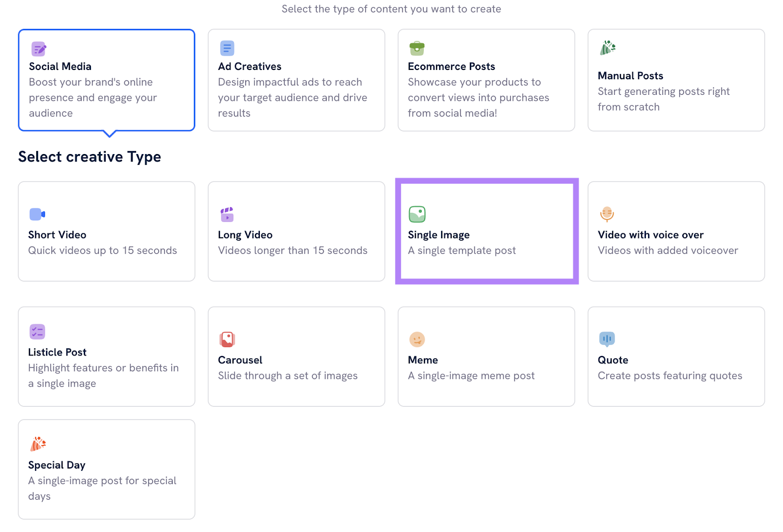Pick the Listicle Post title
This screenshot has width=783, height=532.
(x=57, y=352)
